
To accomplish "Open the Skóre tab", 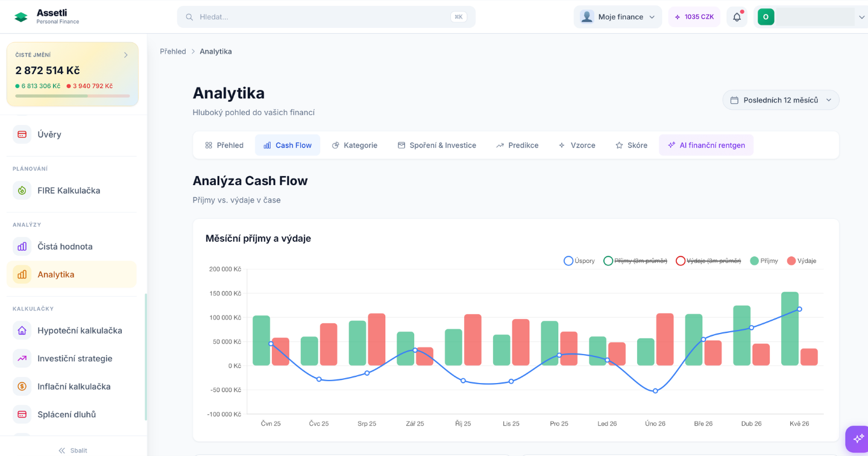I will pos(631,145).
